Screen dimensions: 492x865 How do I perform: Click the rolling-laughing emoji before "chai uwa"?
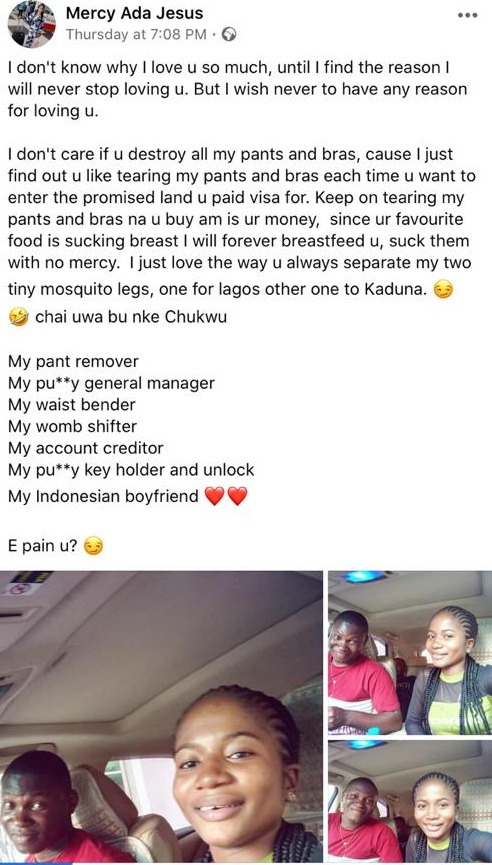[19, 318]
